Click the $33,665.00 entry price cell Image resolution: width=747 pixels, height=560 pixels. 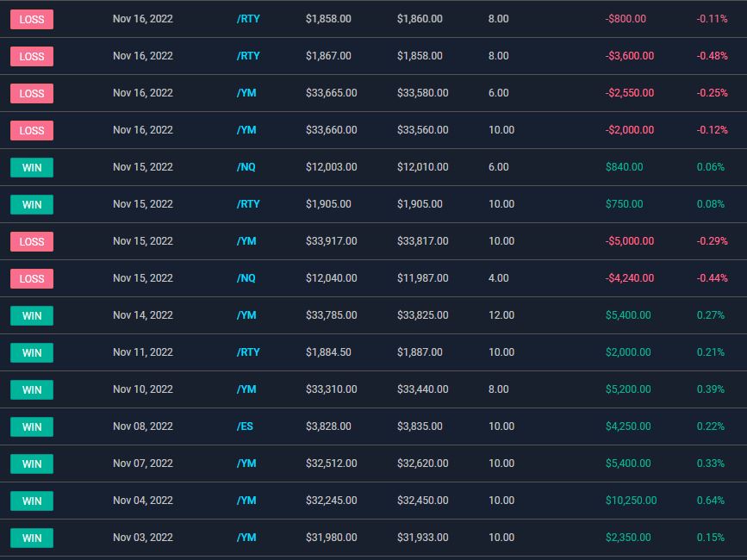tap(331, 93)
